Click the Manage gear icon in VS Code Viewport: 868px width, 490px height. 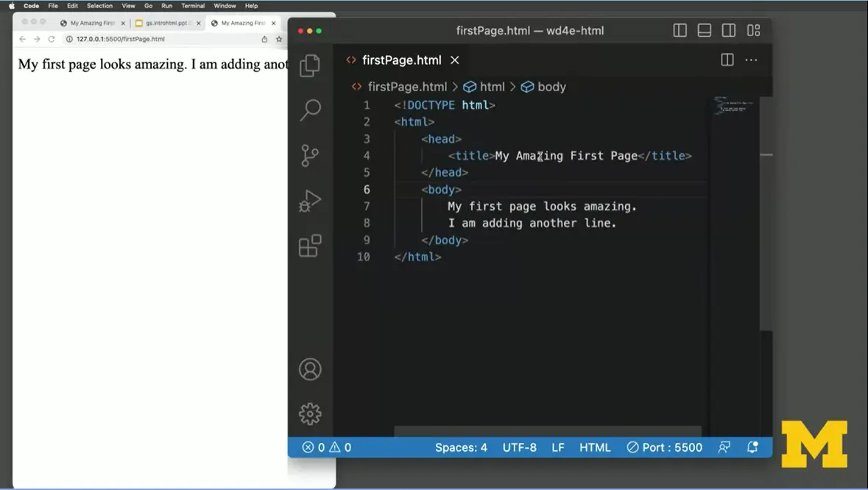click(x=309, y=413)
